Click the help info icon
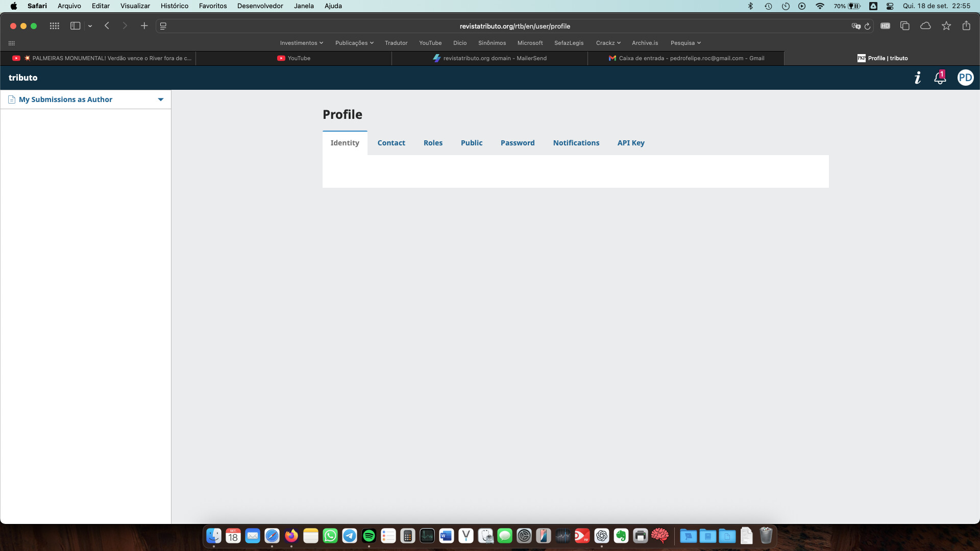The image size is (980, 551). coord(917,78)
